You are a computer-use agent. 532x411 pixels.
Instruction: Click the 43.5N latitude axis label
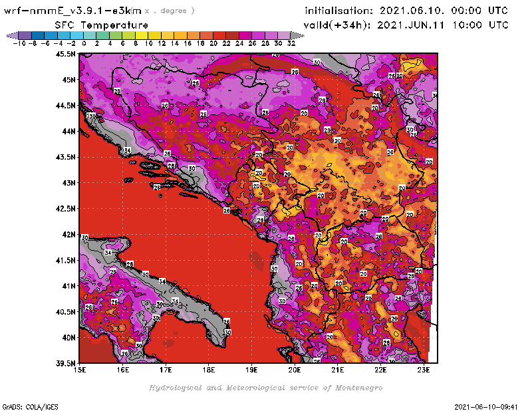point(65,157)
